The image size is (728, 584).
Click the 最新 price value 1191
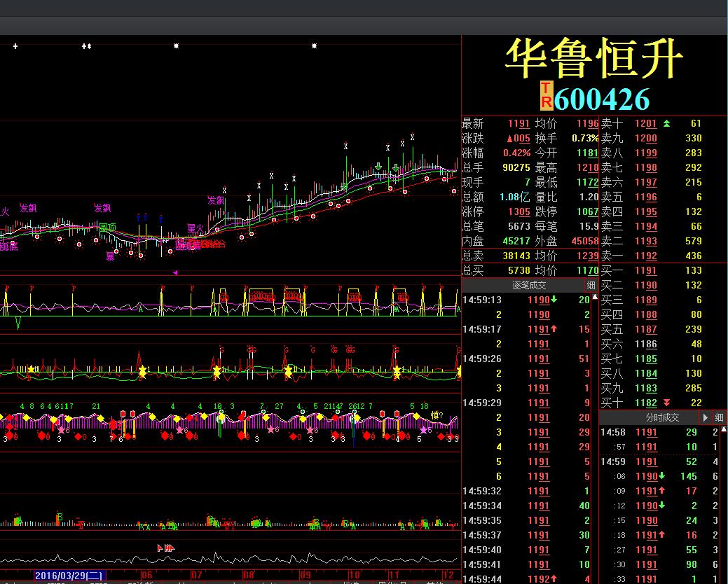[x=518, y=123]
